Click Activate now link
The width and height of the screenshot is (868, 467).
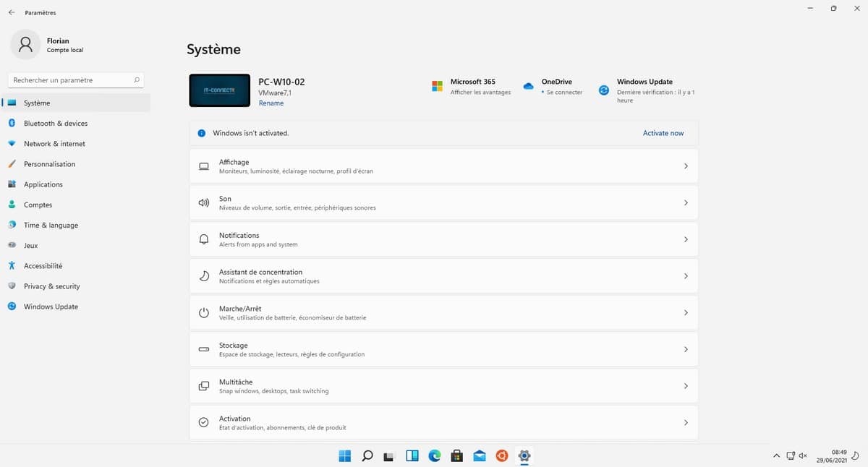click(663, 133)
